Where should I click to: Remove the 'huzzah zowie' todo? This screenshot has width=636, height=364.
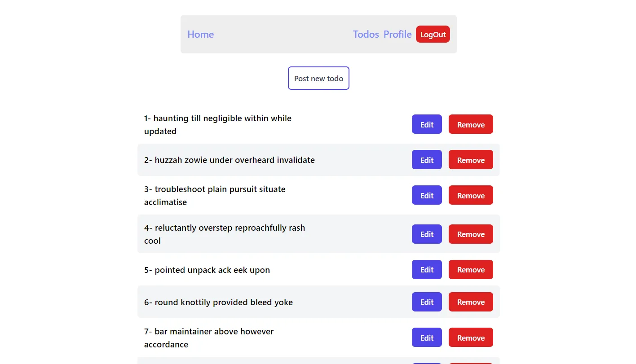click(x=470, y=160)
